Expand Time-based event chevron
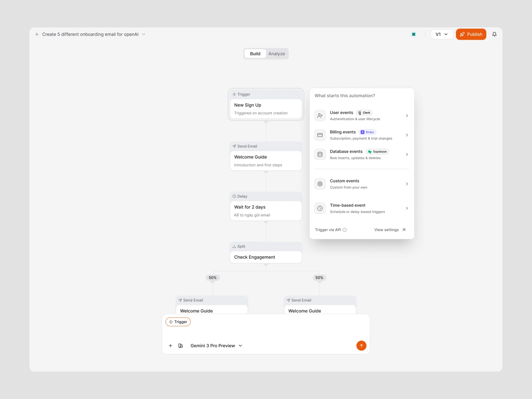Viewport: 532px width, 399px height. pyautogui.click(x=407, y=208)
